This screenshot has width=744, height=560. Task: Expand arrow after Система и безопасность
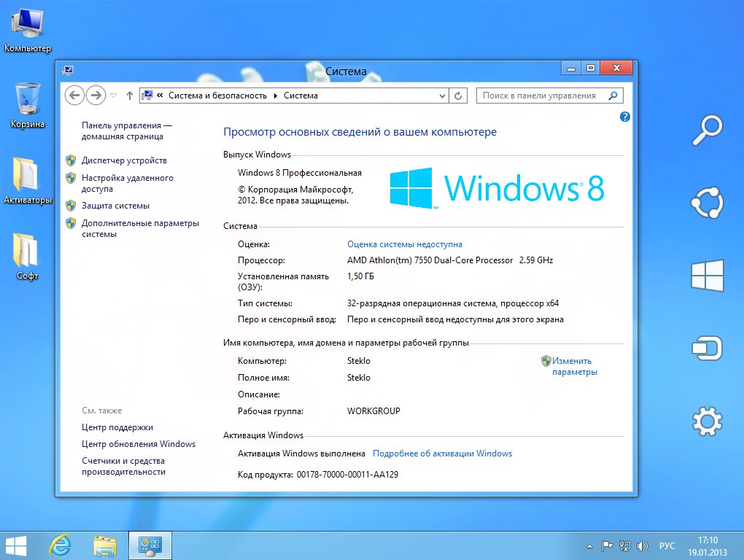point(275,96)
